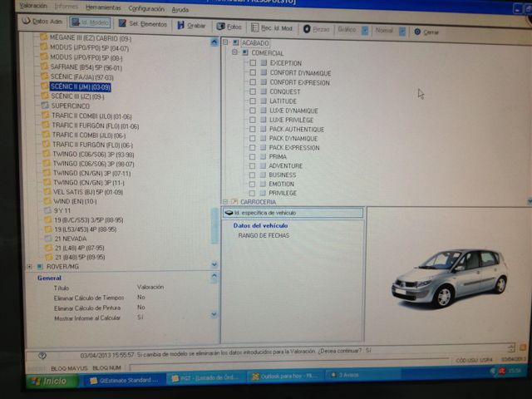Open the Ayuda menu
532x399 pixels.
(180, 10)
